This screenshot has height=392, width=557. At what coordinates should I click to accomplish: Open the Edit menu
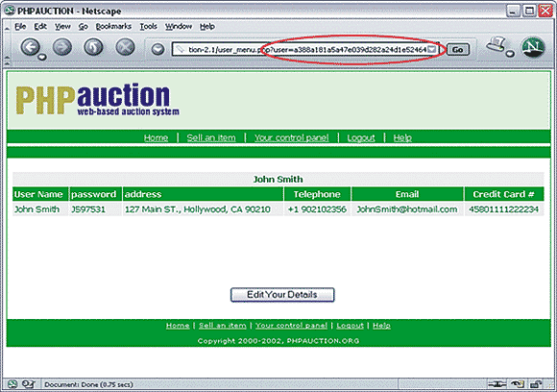40,26
